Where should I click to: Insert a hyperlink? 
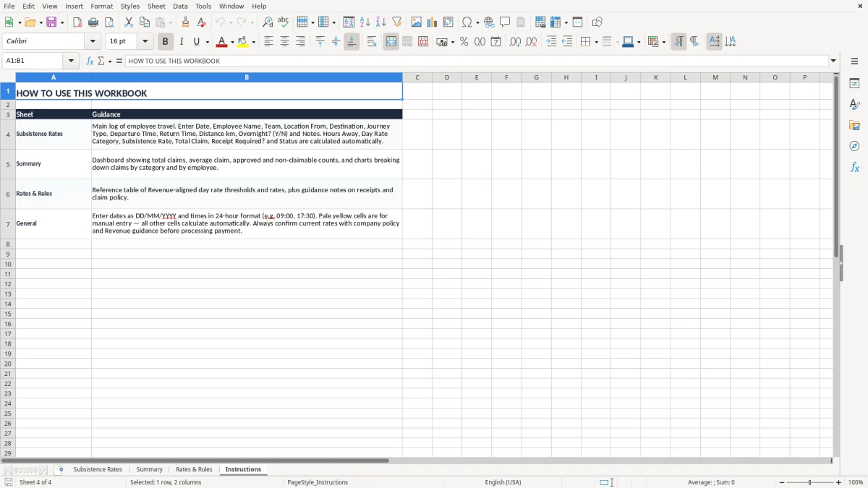(489, 22)
